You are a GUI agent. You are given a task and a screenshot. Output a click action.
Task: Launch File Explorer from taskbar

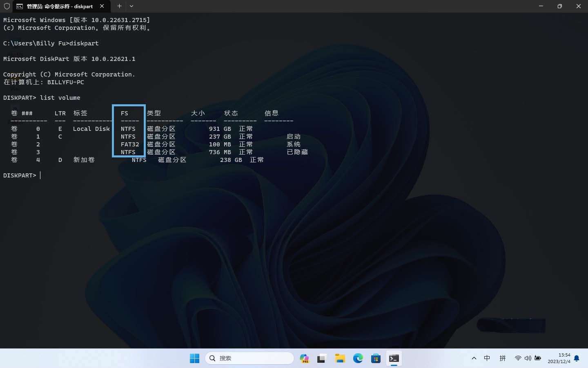point(340,359)
